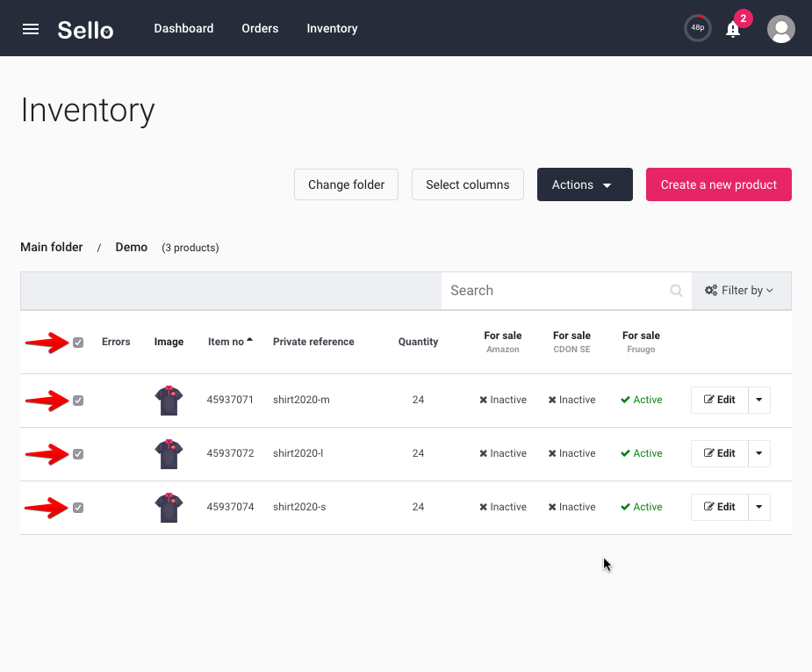Click Edit for item 45937071
Viewport: 812px width, 672px height.
719,400
